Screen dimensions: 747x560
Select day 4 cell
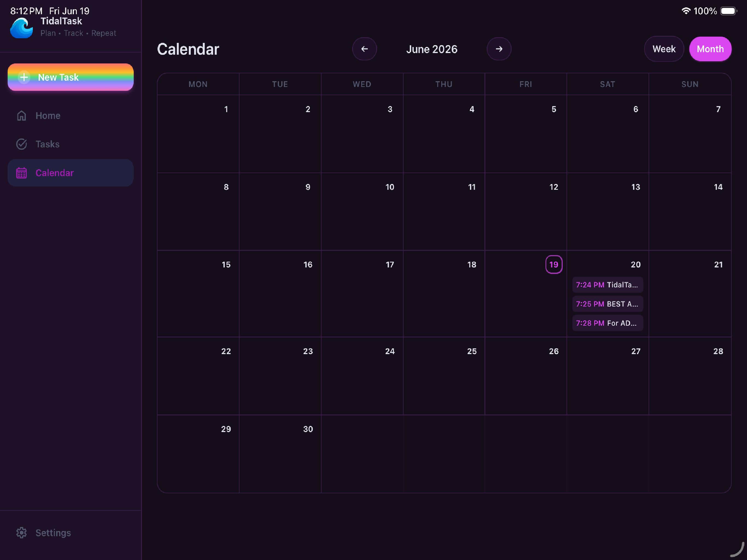(444, 134)
